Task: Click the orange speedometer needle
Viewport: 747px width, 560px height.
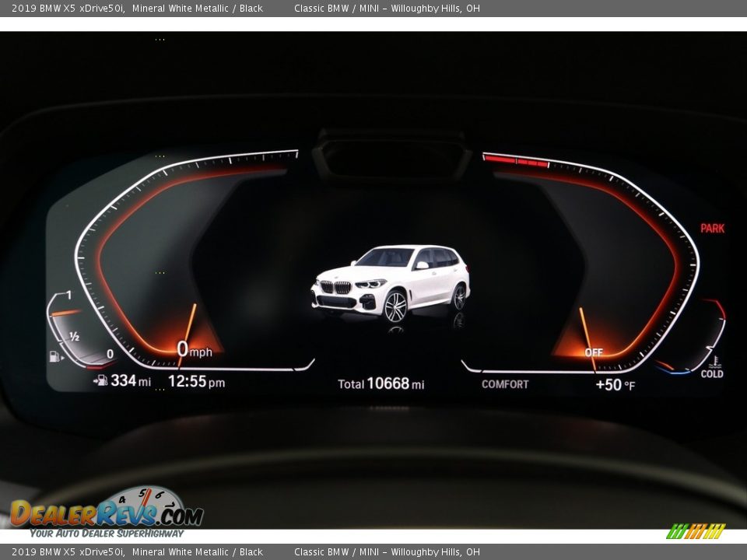Action: coord(188,336)
